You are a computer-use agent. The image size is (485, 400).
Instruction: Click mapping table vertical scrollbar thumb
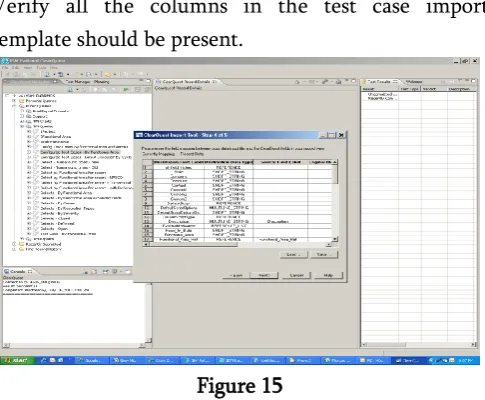tap(335, 174)
